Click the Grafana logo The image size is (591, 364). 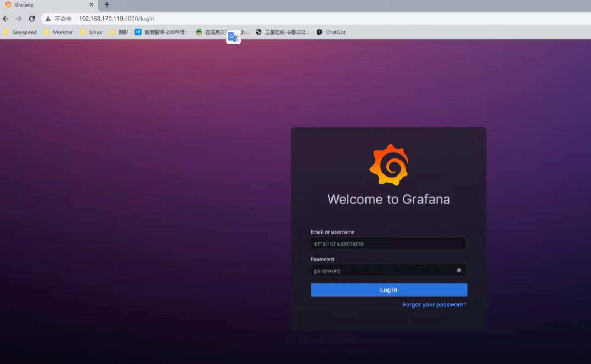[x=389, y=165]
